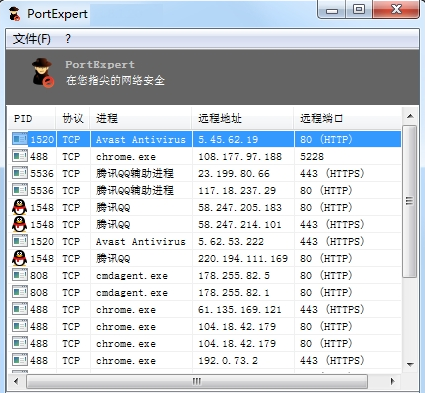Click the vertical scrollbar thumb
The height and width of the screenshot is (393, 425).
pyautogui.click(x=410, y=201)
